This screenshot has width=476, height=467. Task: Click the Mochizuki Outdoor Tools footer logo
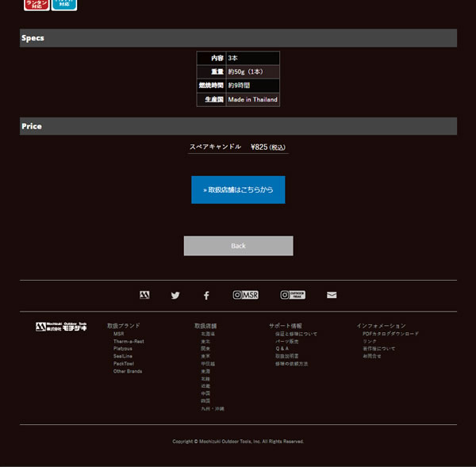point(61,326)
